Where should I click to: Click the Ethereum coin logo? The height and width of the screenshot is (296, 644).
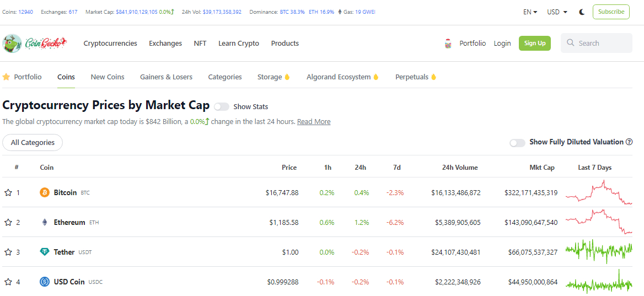(44, 223)
